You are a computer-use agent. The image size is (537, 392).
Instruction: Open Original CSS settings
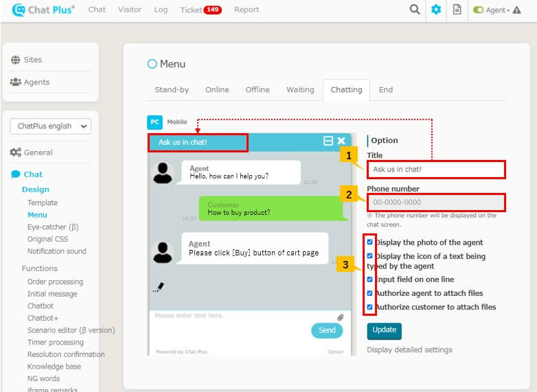(47, 239)
